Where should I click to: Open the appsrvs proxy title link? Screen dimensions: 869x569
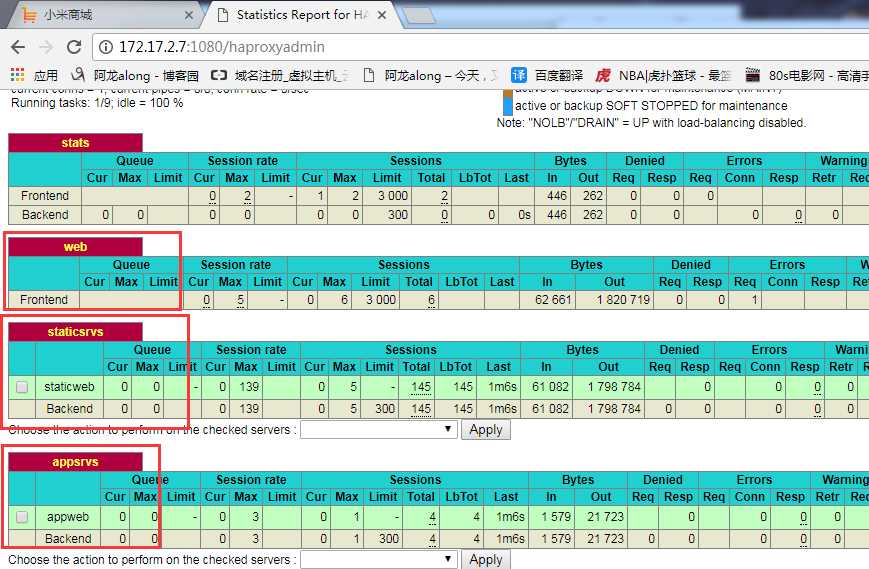coord(75,462)
